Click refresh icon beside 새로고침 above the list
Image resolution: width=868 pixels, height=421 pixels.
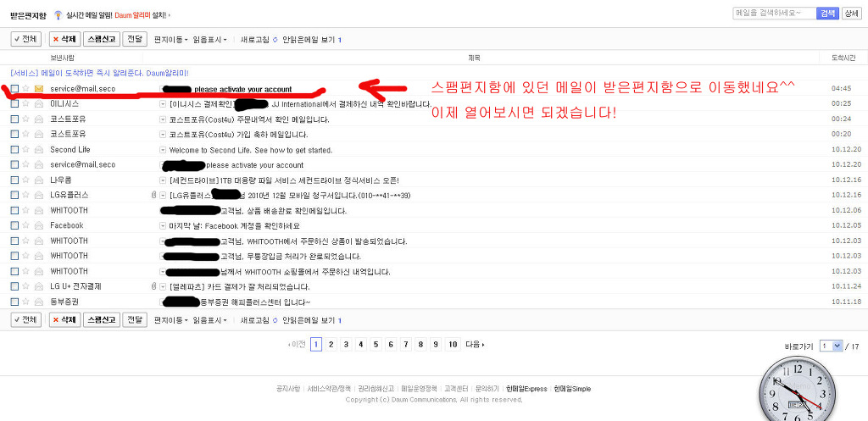click(x=275, y=40)
